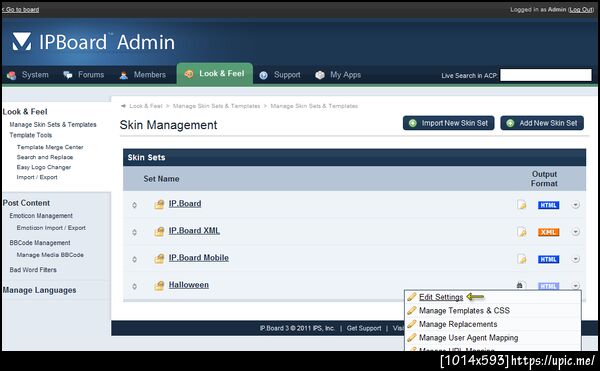Open Manage Skin Sets & Templates sidebar link
The width and height of the screenshot is (600, 371).
53,125
